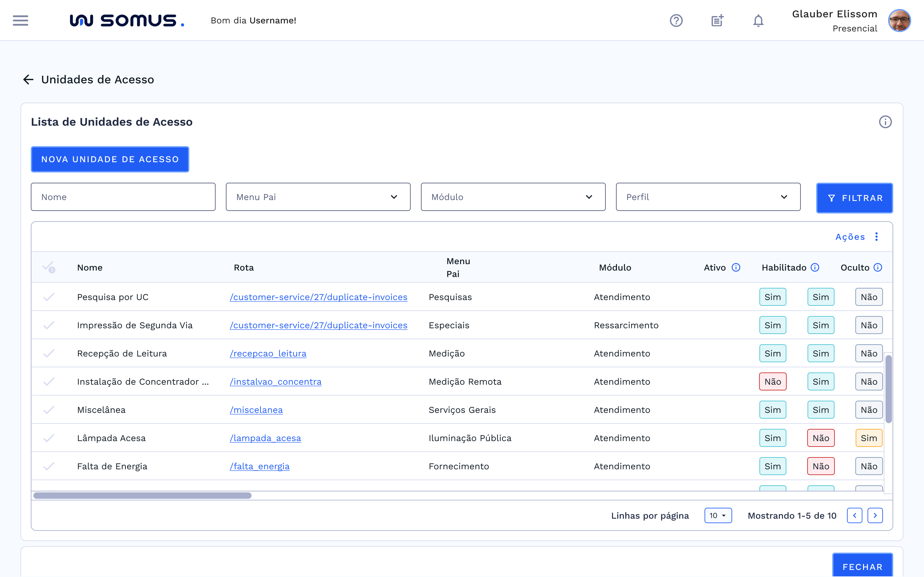Select the Pesquisa por UC row checkmark
Image resolution: width=924 pixels, height=577 pixels.
pos(49,297)
